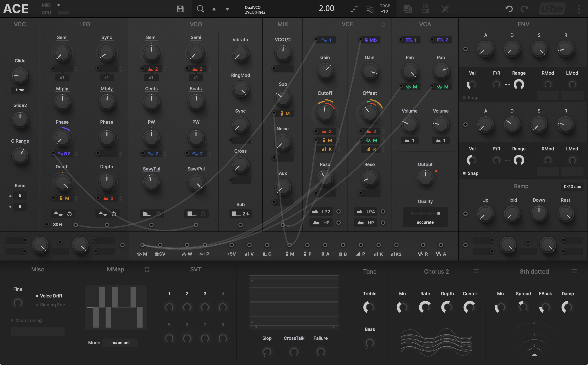Enable the Voice Drift option
Viewport: 588px width, 365px height.
49,296
